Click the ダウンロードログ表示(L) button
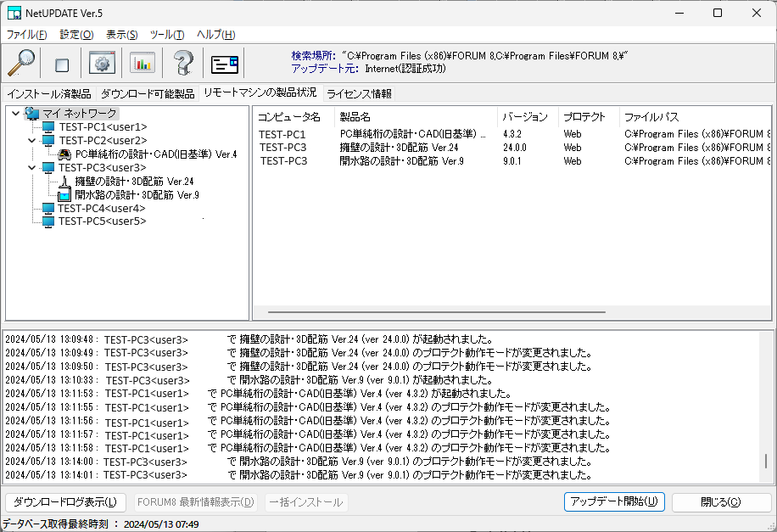 [65, 502]
